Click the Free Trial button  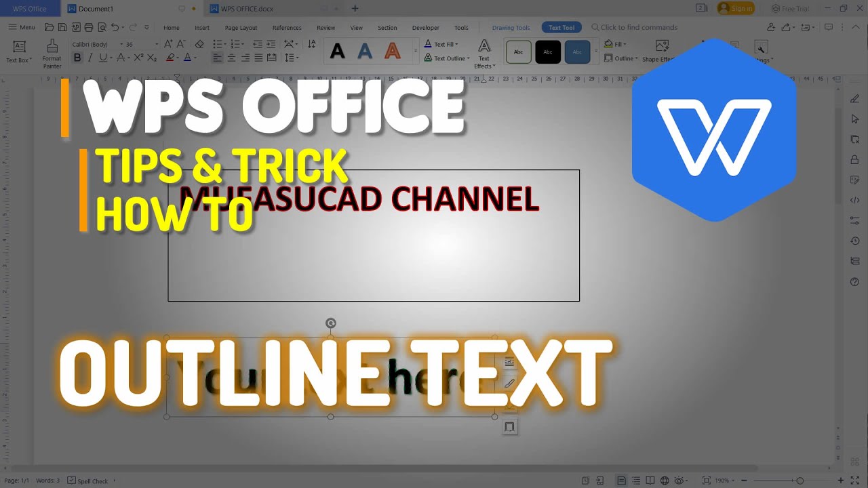[790, 9]
